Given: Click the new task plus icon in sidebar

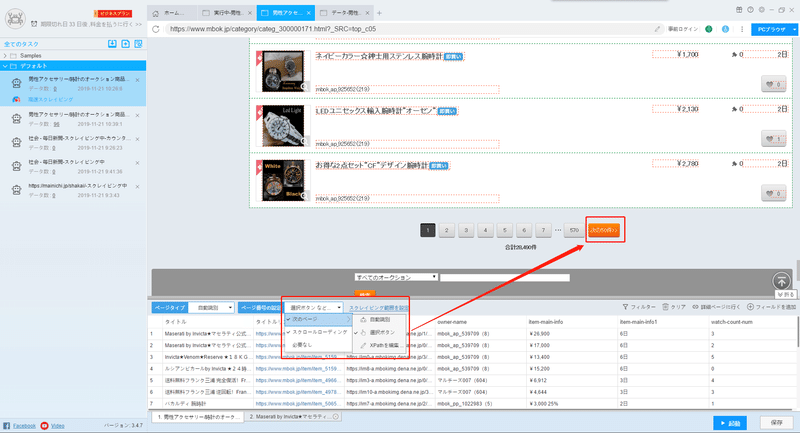Looking at the screenshot, I should tap(125, 44).
